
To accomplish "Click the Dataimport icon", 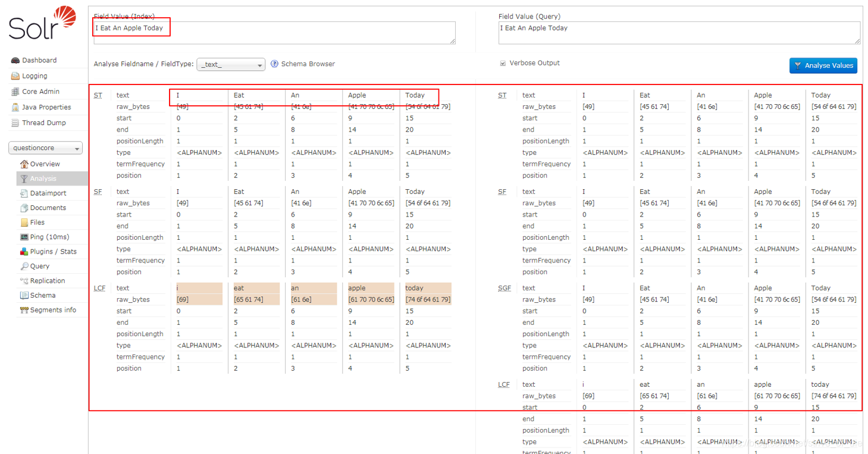I will pyautogui.click(x=24, y=193).
